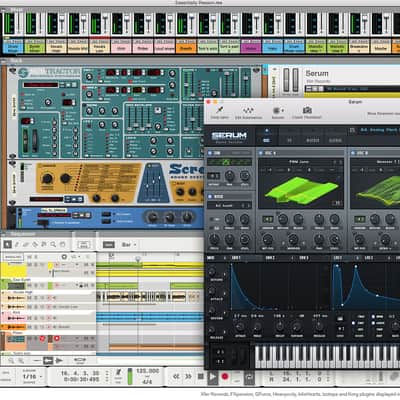Select the eraser tool in sequencer toolbar
This screenshot has width=400, height=400.
point(26,245)
